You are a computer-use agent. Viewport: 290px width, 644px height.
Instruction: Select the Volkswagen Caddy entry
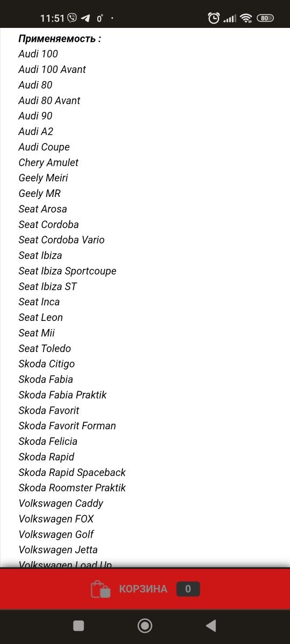[61, 503]
